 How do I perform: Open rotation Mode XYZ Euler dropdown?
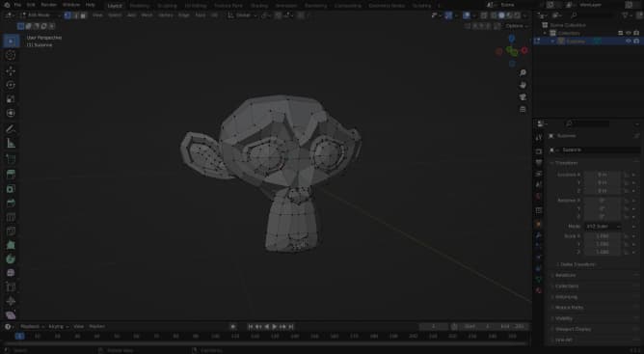(603, 227)
